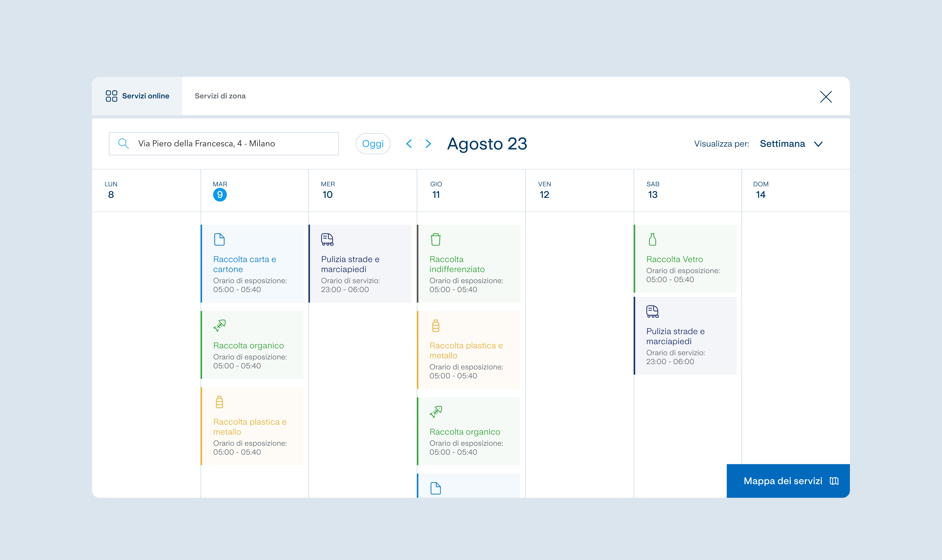Click Saturday's street sweeper icon

point(652,311)
